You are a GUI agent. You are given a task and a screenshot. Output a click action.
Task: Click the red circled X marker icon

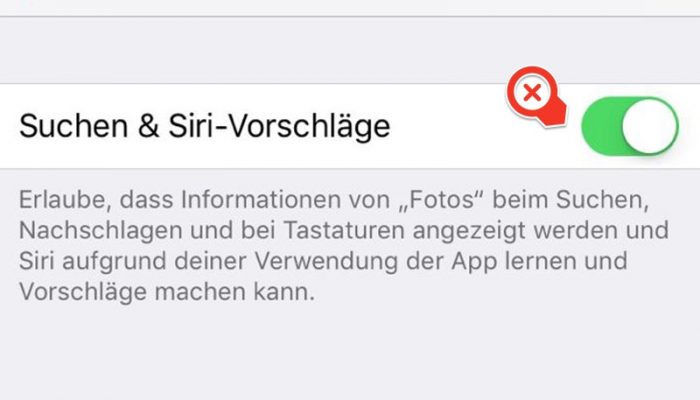(532, 93)
